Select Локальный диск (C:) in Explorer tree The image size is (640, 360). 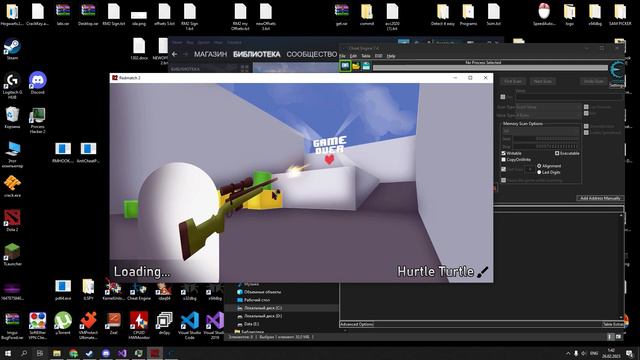click(x=263, y=308)
